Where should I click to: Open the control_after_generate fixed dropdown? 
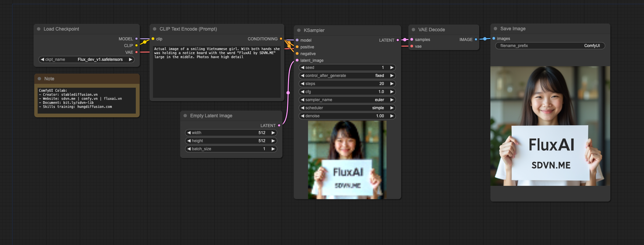click(347, 76)
